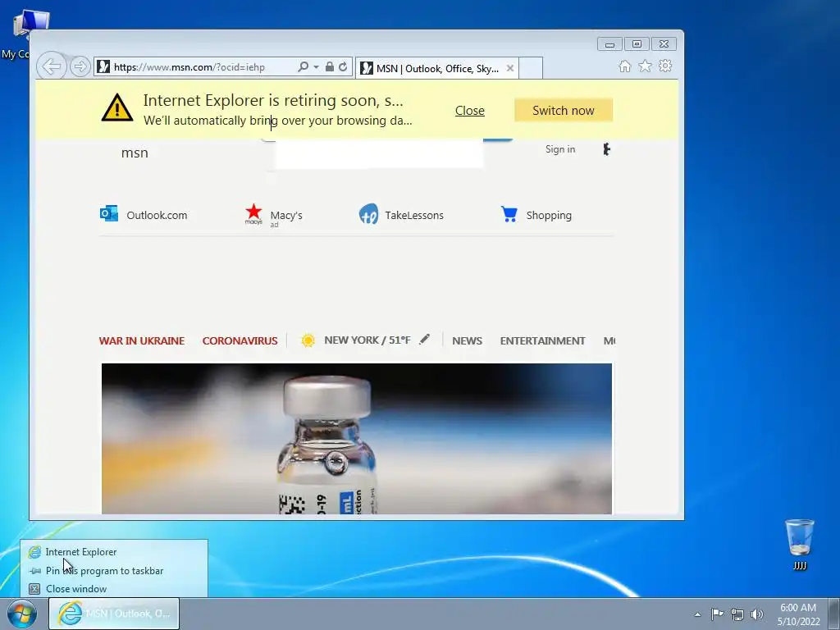
Task: Click the Show desktop strip
Action: (x=834, y=614)
